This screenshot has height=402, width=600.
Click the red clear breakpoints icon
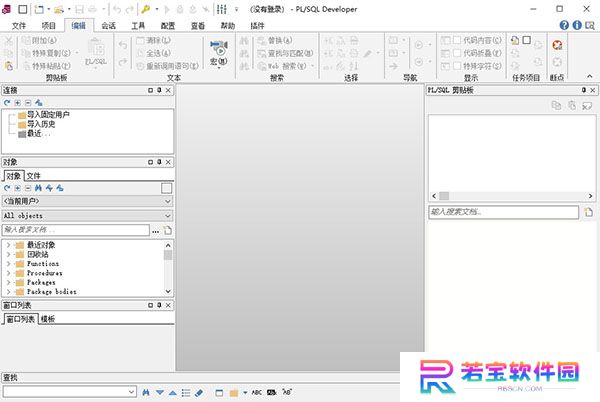coord(557,45)
